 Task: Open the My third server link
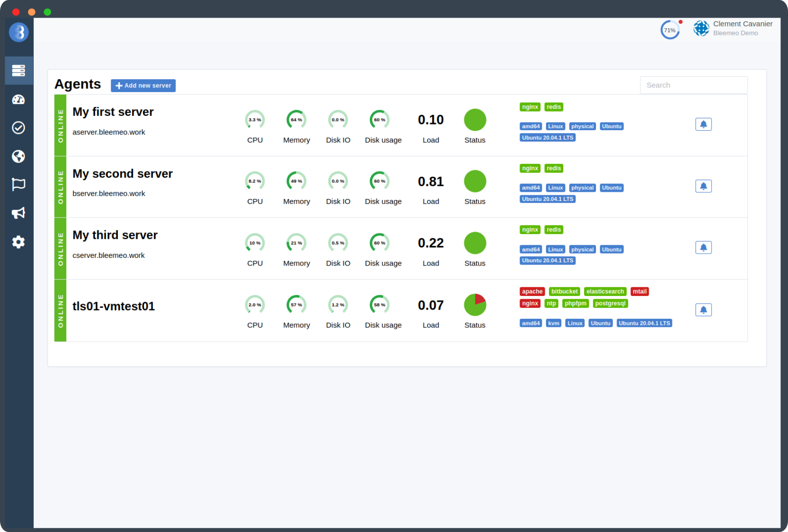pyautogui.click(x=115, y=235)
